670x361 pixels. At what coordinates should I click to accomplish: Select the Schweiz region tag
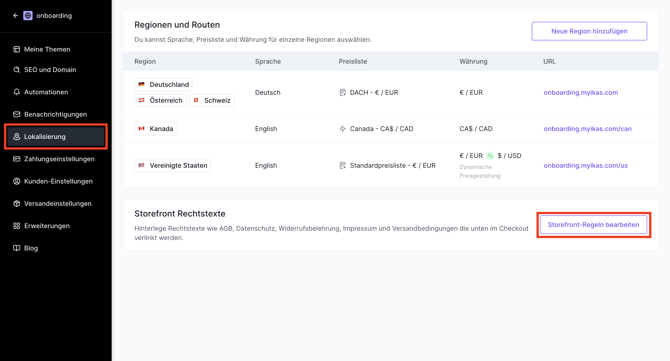212,100
